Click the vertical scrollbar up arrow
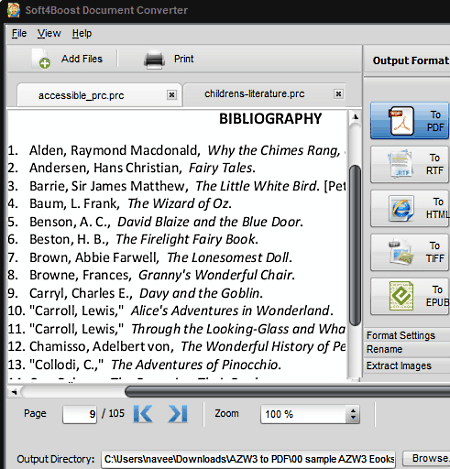 coord(355,117)
